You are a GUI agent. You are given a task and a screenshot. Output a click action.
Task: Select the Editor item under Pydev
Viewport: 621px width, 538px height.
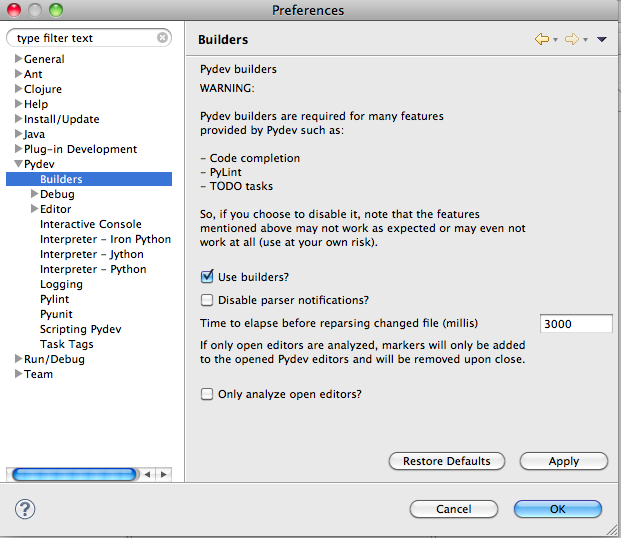pyautogui.click(x=55, y=209)
